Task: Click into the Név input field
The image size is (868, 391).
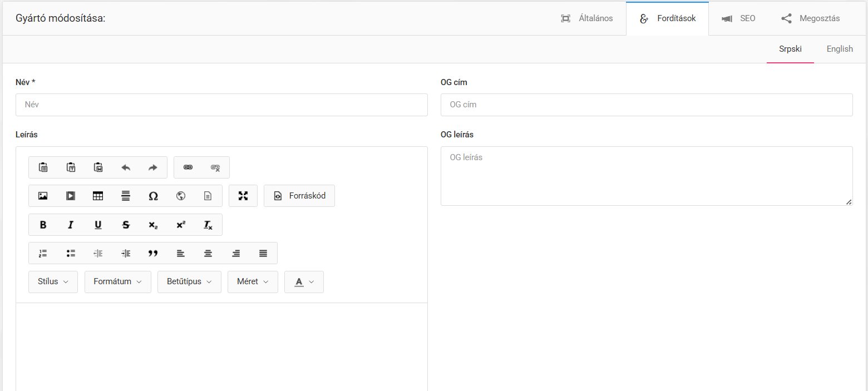Action: tap(221, 105)
